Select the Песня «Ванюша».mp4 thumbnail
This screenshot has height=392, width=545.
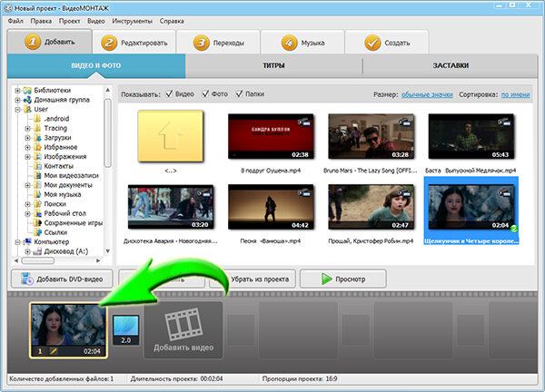click(271, 207)
